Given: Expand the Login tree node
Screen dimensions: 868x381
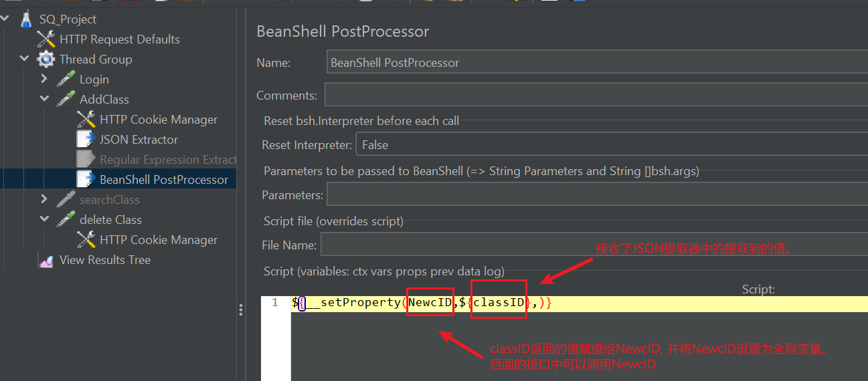Looking at the screenshot, I should [44, 80].
